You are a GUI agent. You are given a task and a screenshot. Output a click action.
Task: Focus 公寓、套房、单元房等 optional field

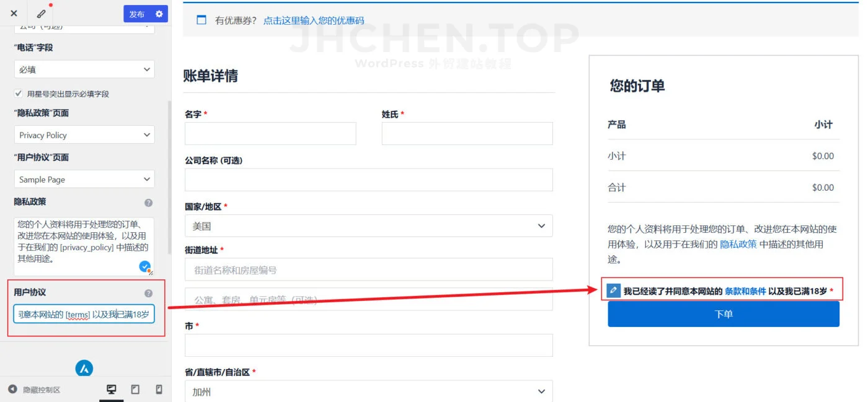click(x=369, y=299)
